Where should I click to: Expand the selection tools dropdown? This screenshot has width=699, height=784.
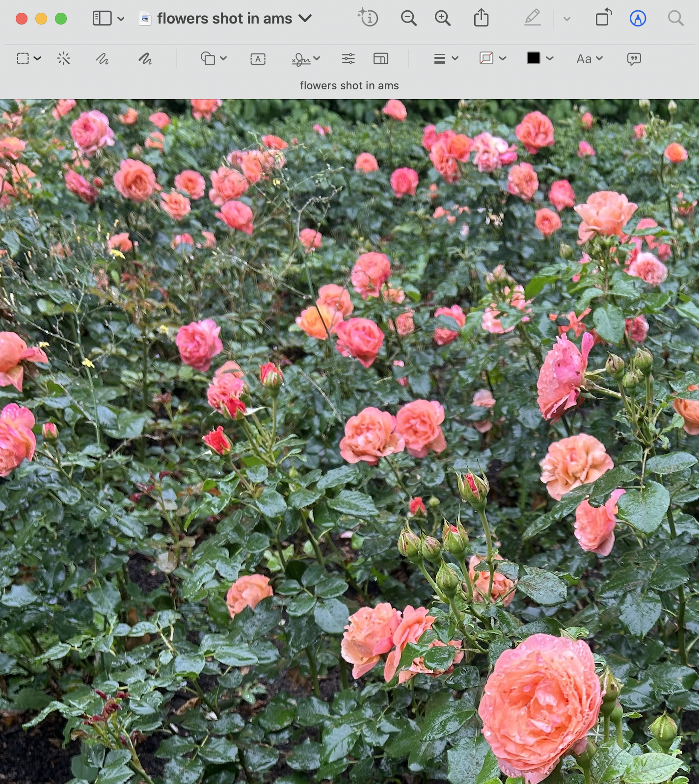(x=37, y=58)
